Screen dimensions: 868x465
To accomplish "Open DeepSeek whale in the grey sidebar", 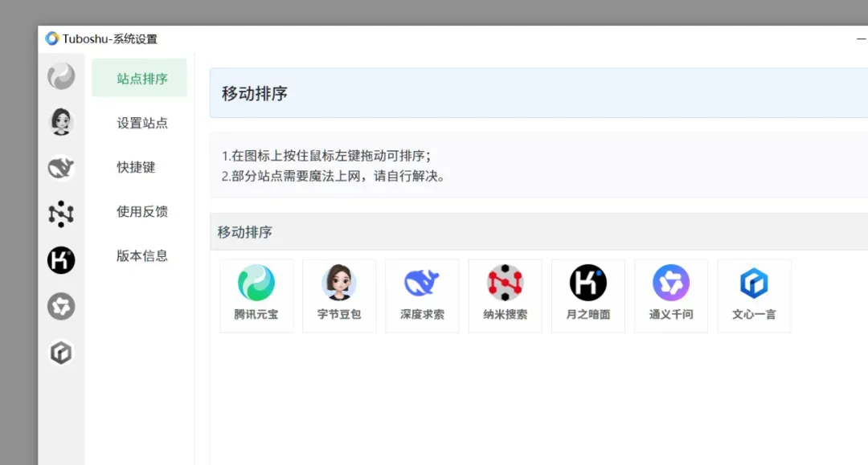I will point(61,168).
